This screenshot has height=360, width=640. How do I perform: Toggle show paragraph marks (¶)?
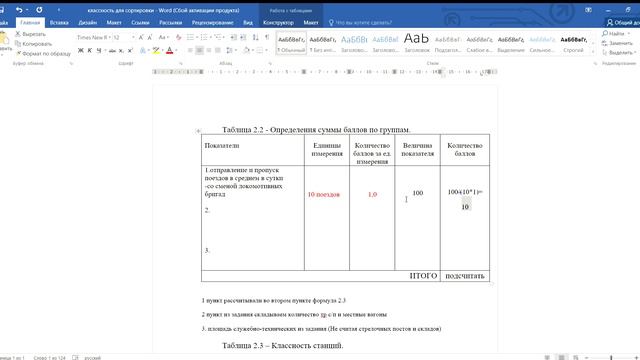267,37
